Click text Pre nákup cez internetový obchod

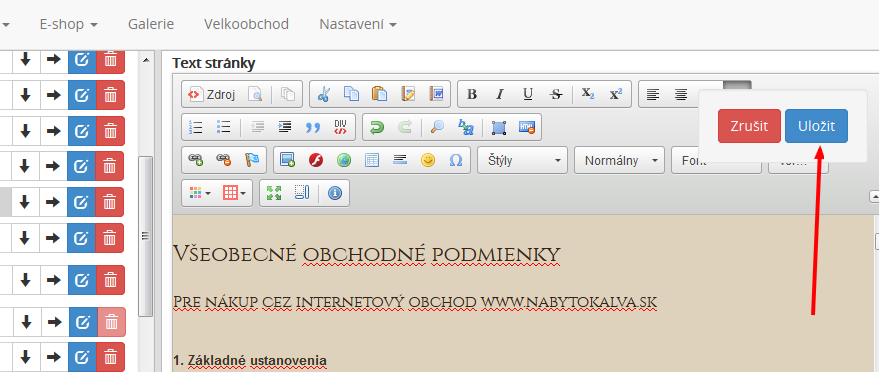(x=325, y=302)
